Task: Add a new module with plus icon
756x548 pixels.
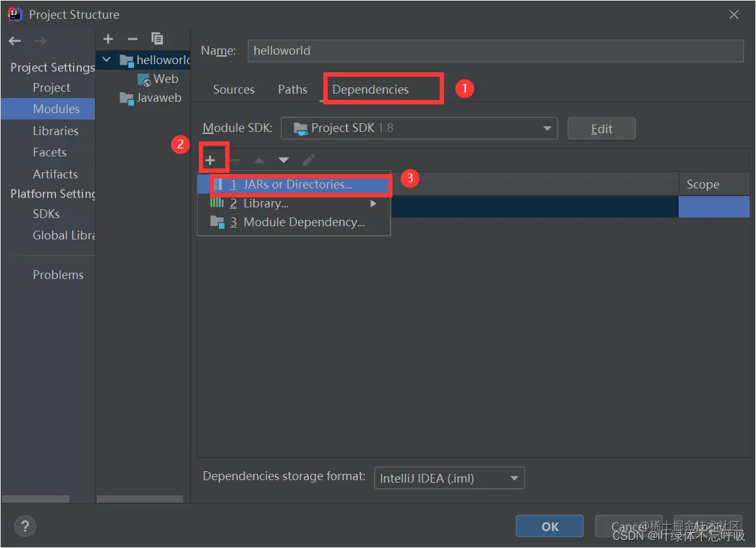Action: click(x=108, y=39)
